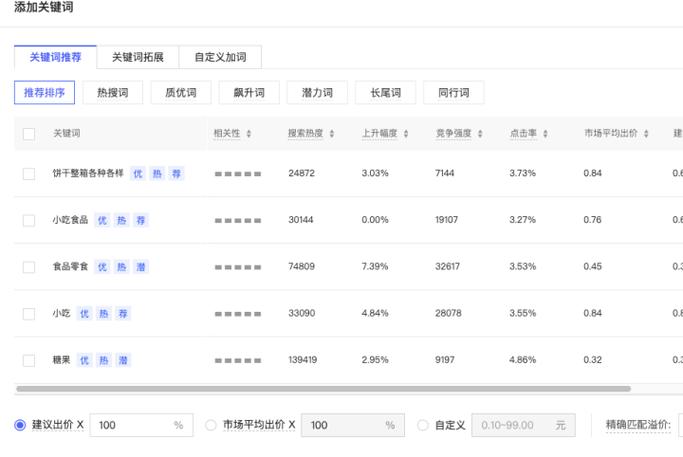683x457 pixels.
Task: Filter keywords by 长尾词
Action: (385, 93)
